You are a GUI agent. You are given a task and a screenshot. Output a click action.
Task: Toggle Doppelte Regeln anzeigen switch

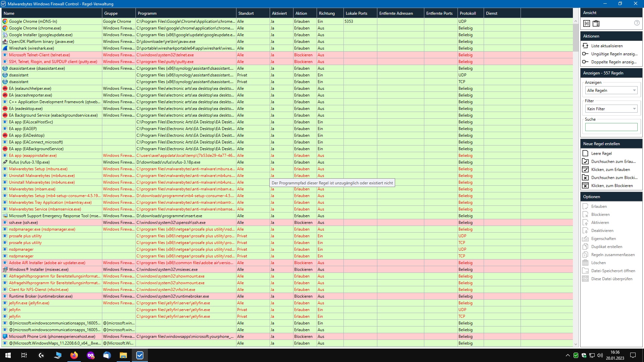pos(585,62)
